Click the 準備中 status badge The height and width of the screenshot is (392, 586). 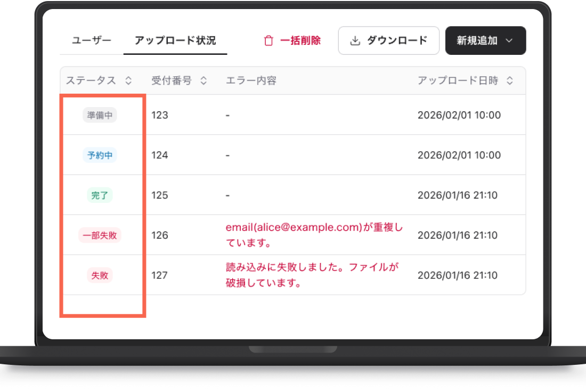(x=100, y=115)
